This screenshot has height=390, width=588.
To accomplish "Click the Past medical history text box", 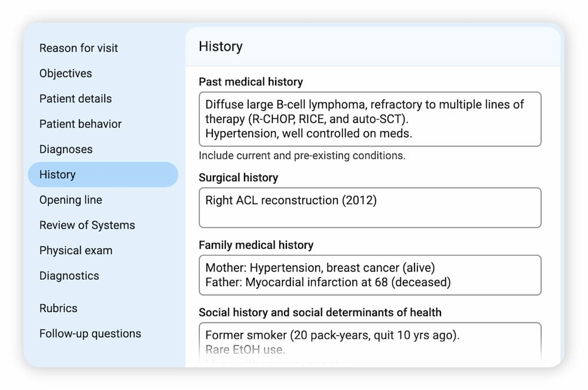I will tap(370, 119).
